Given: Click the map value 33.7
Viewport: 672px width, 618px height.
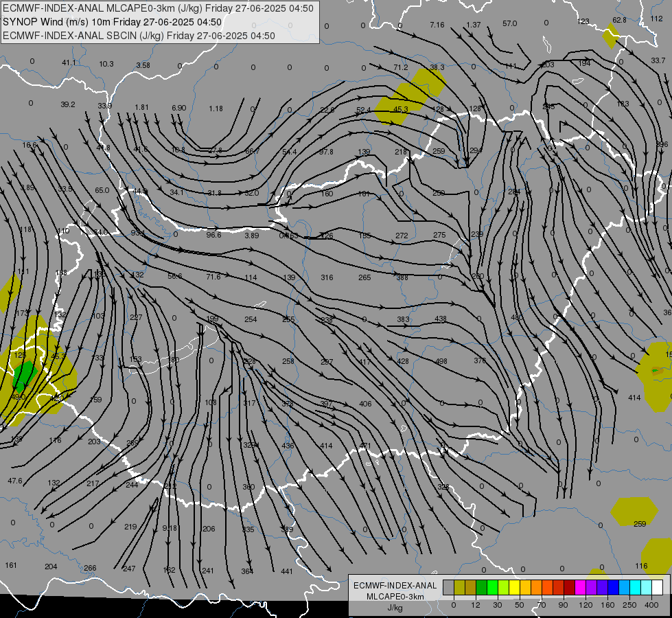Looking at the screenshot, I should tap(658, 60).
